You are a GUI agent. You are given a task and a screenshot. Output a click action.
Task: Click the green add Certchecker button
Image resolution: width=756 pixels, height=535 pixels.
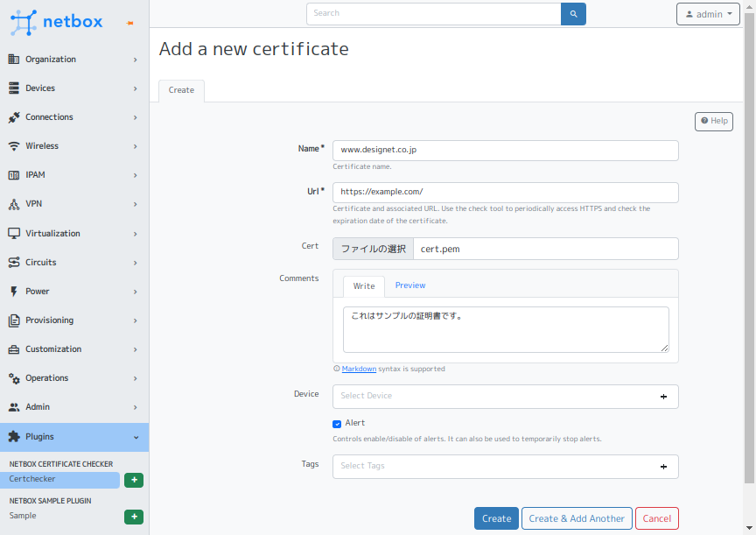pyautogui.click(x=134, y=480)
